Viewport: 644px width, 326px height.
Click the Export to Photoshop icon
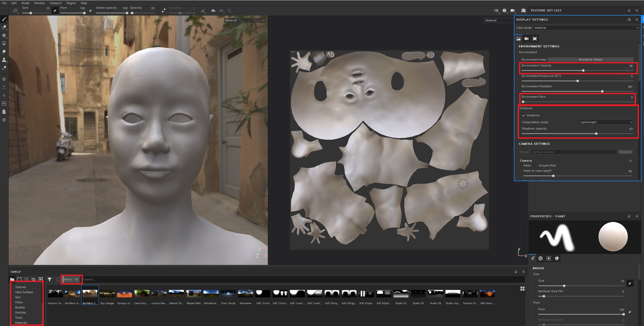4,104
